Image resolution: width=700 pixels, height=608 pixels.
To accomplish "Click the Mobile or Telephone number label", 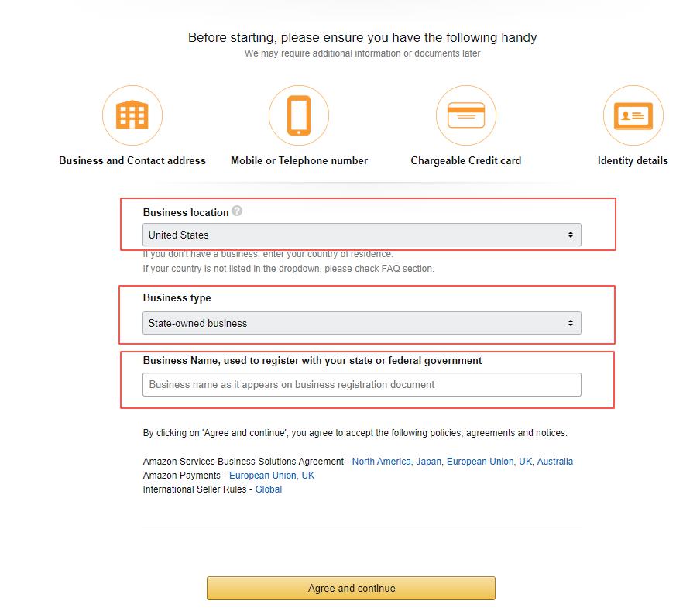I will coord(299,161).
